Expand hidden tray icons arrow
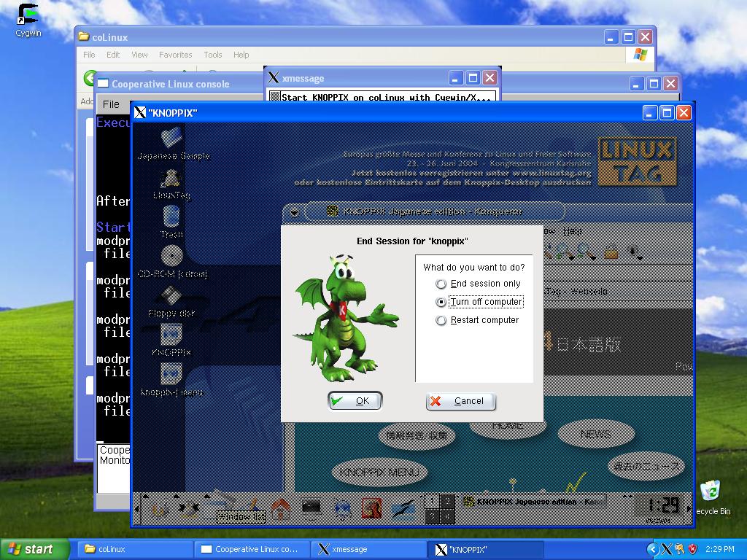 pyautogui.click(x=652, y=550)
